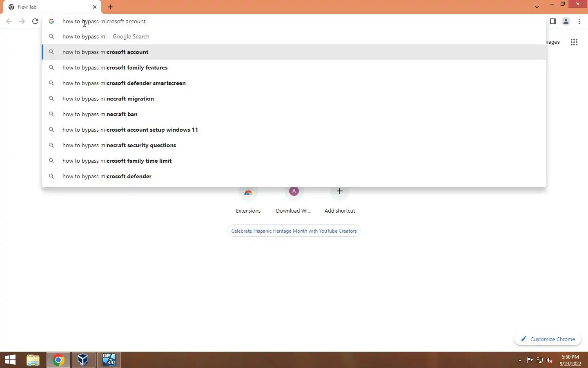The width and height of the screenshot is (588, 368).
Task: Click the grayed-out forward navigation arrow
Action: (22, 21)
